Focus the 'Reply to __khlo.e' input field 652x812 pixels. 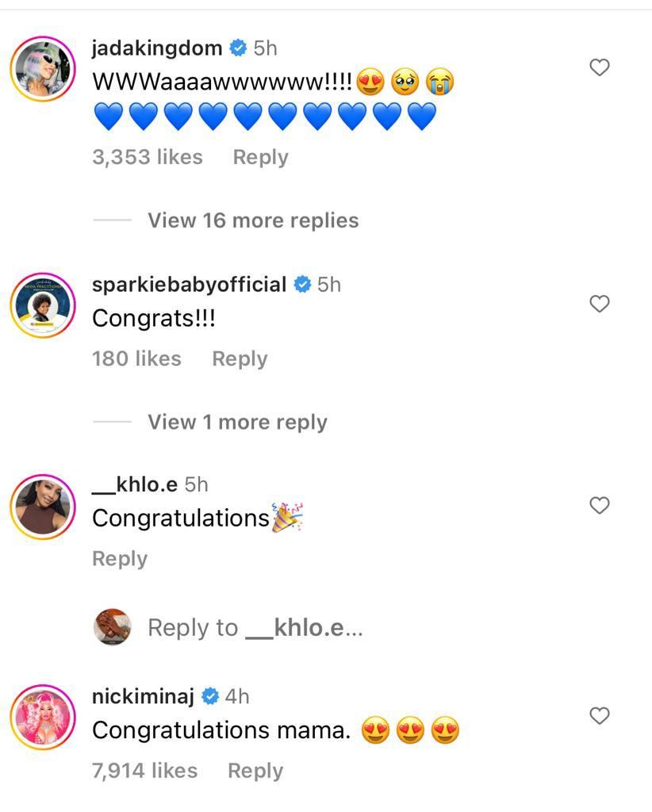[x=255, y=628]
